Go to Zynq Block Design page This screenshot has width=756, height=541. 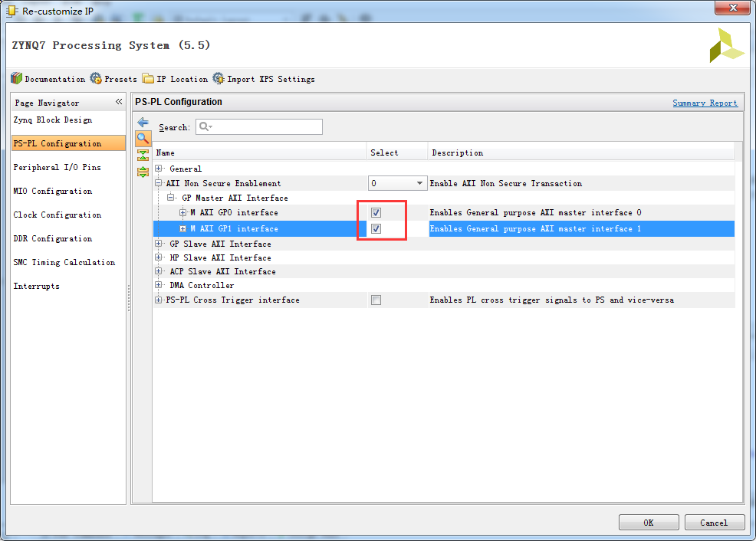click(53, 120)
